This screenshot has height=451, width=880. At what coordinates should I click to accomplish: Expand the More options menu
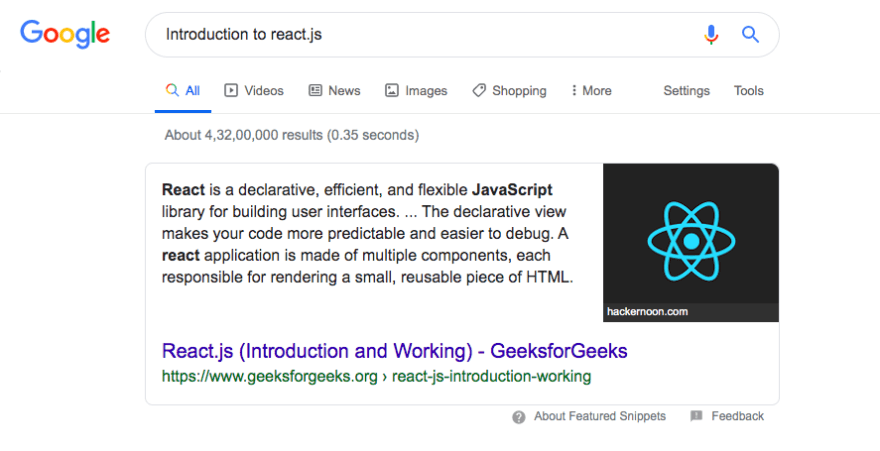point(591,91)
